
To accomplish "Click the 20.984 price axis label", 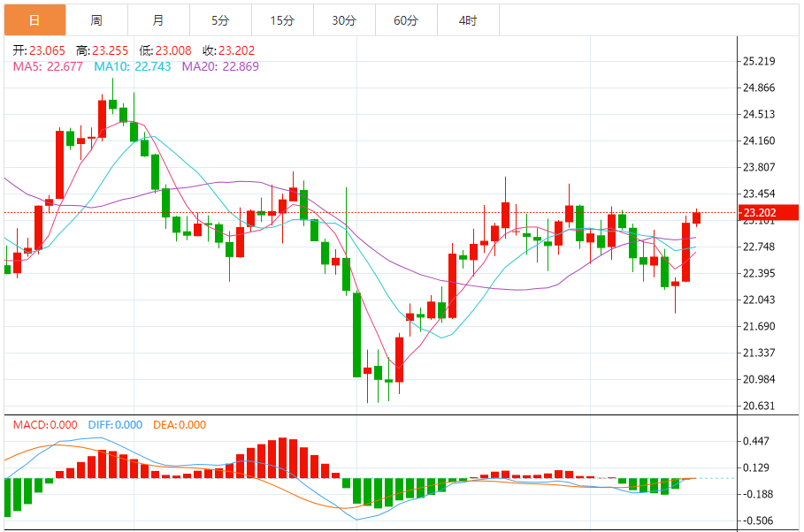I will (x=759, y=379).
